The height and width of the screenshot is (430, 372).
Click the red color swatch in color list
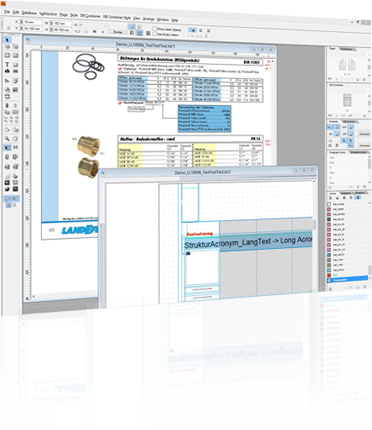tap(329, 275)
